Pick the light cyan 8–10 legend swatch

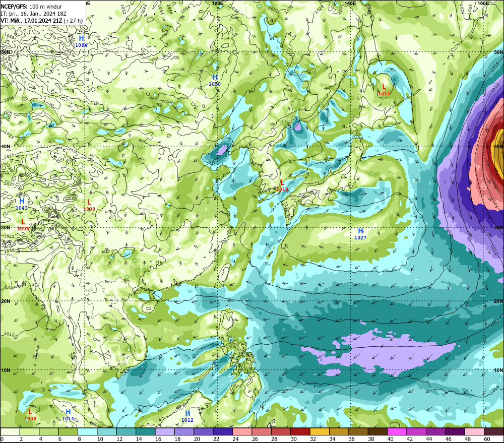click(87, 431)
